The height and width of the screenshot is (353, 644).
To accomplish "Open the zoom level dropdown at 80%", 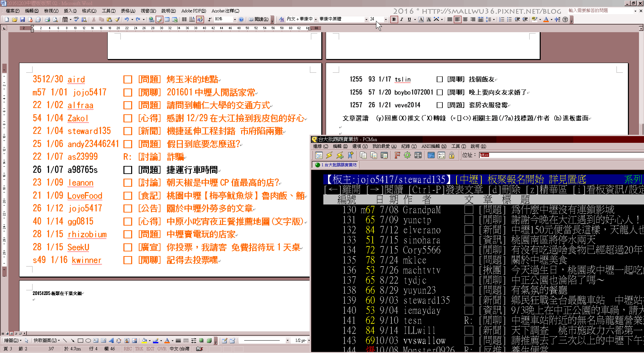I will [x=234, y=19].
